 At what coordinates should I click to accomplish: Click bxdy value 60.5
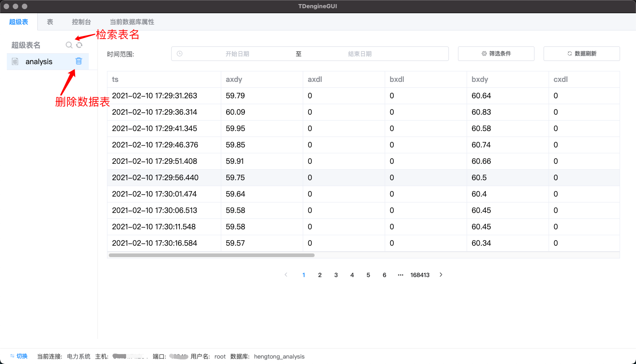479,177
